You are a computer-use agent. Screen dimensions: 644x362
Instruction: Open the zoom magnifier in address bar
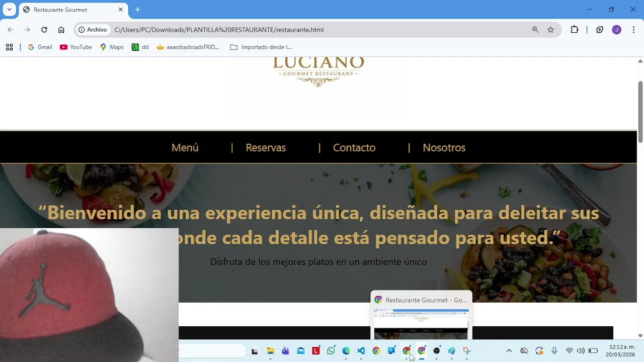(x=535, y=30)
